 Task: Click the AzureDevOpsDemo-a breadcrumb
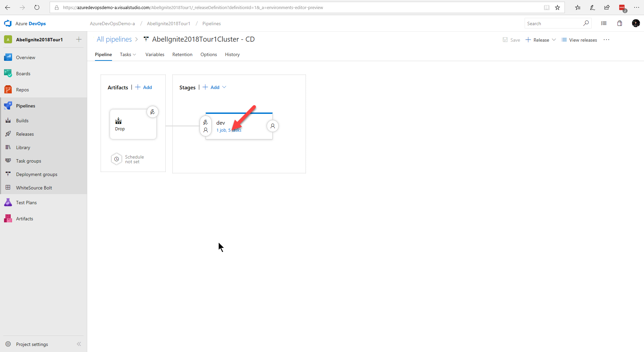click(x=112, y=24)
